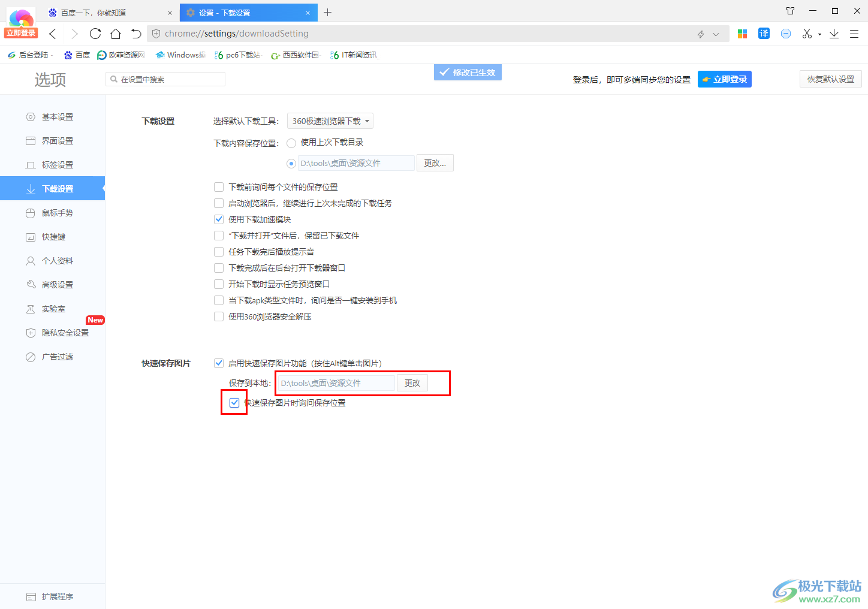Click the download path field D:\tools\桌面\资源文件

coord(357,163)
